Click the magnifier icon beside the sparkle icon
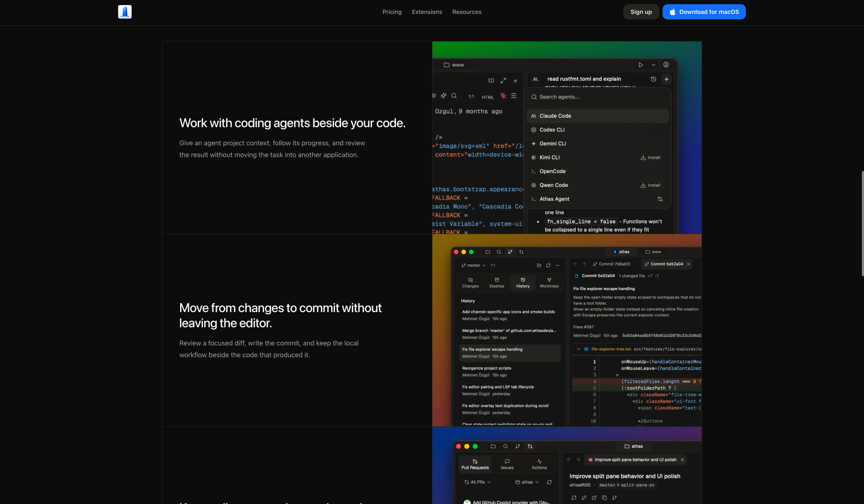The width and height of the screenshot is (864, 504). (x=454, y=96)
